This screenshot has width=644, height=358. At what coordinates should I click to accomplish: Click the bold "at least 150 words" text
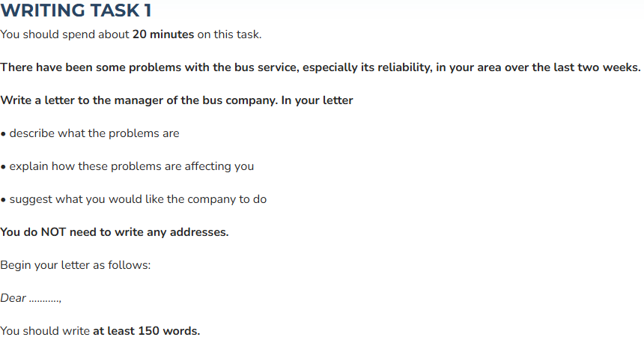point(146,331)
